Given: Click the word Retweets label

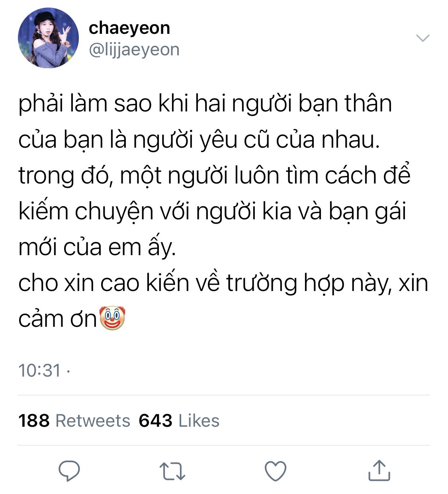Looking at the screenshot, I should click(x=93, y=421).
